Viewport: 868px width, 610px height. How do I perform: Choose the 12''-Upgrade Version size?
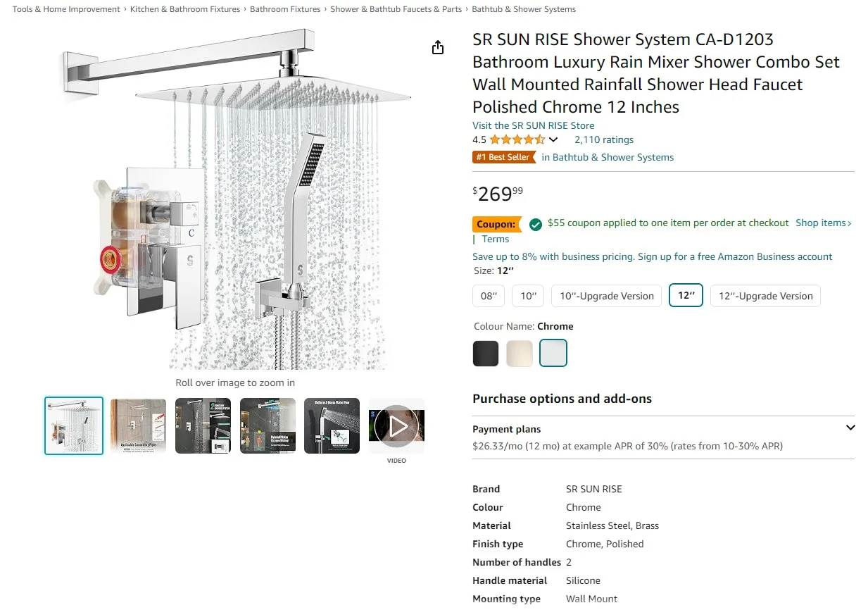pyautogui.click(x=765, y=296)
